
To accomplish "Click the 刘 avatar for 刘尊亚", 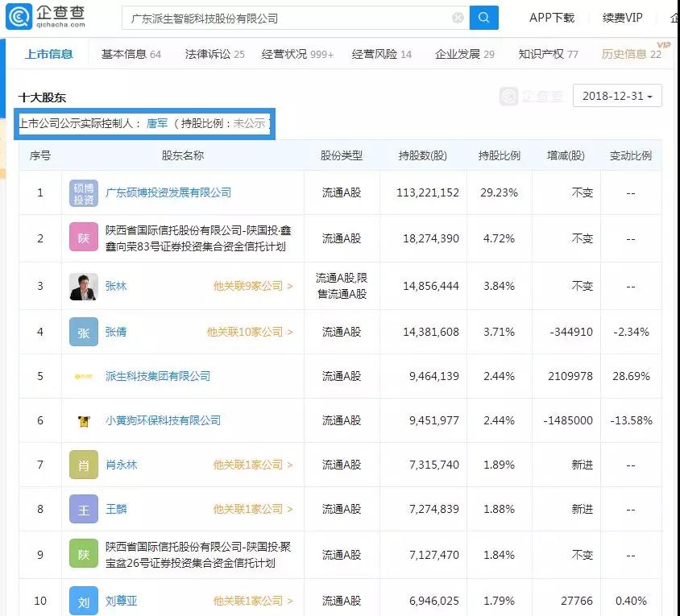I will tap(84, 601).
